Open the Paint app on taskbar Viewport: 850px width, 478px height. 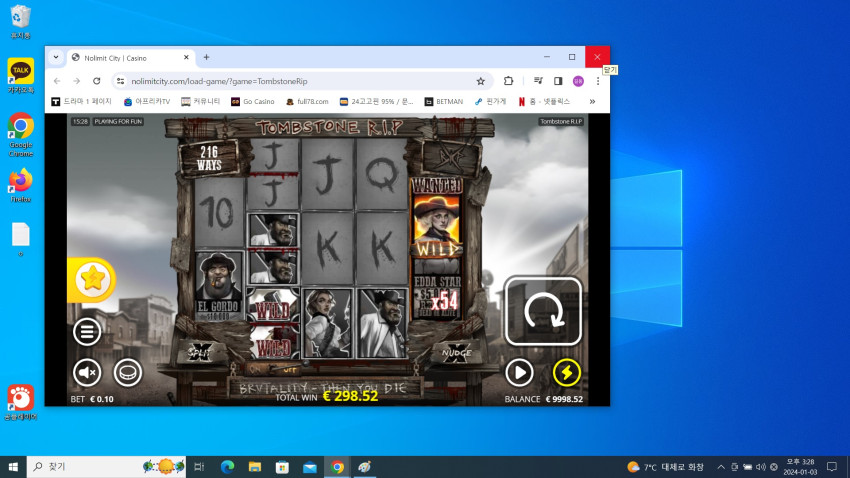pos(364,467)
